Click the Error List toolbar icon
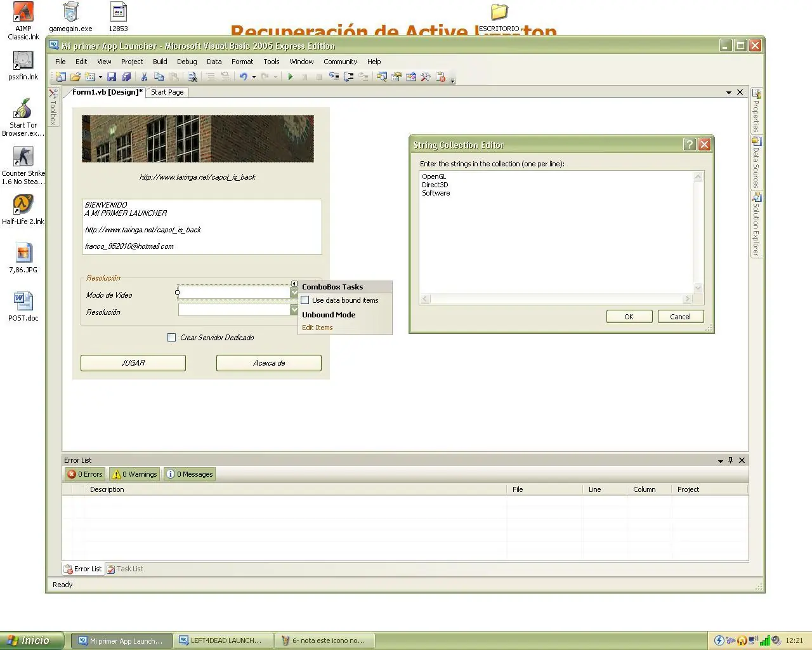Image resolution: width=812 pixels, height=650 pixels. [x=441, y=77]
